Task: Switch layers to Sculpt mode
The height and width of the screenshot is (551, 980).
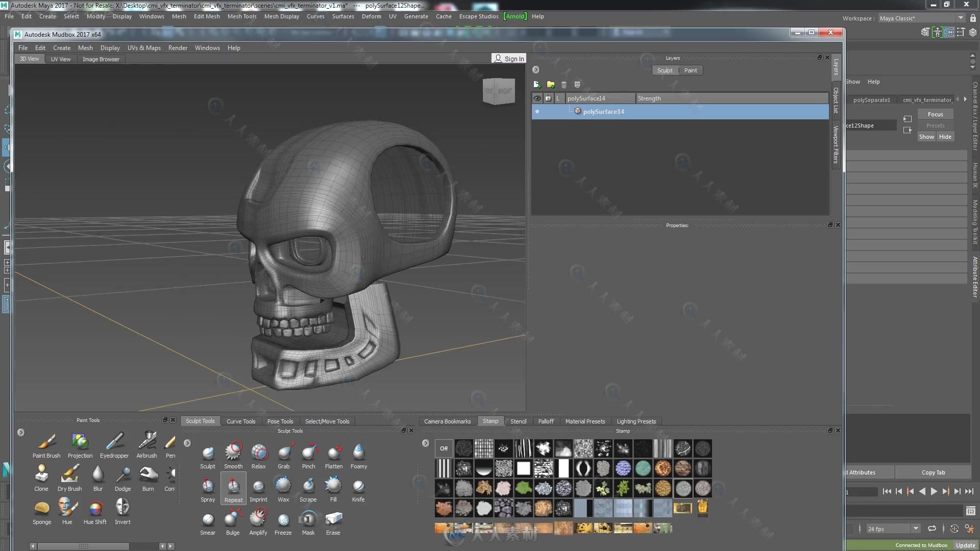Action: point(665,70)
